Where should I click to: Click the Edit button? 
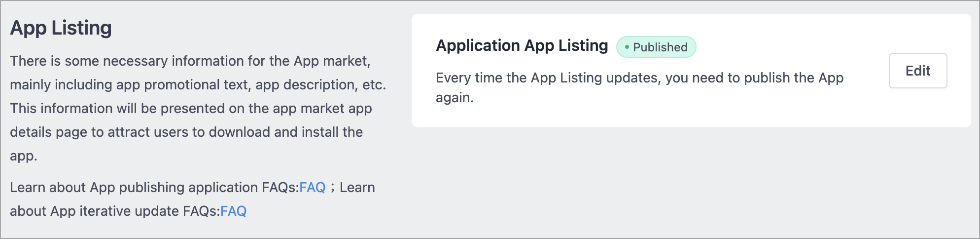917,71
